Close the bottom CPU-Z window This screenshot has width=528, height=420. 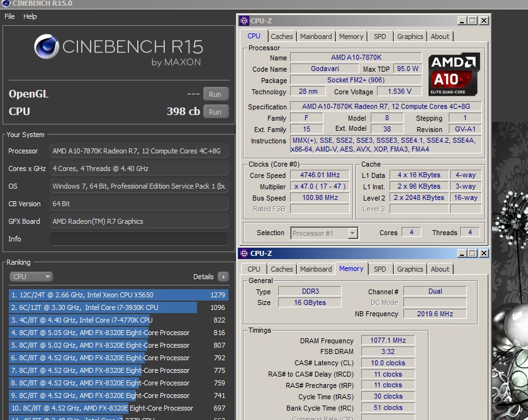click(x=484, y=253)
